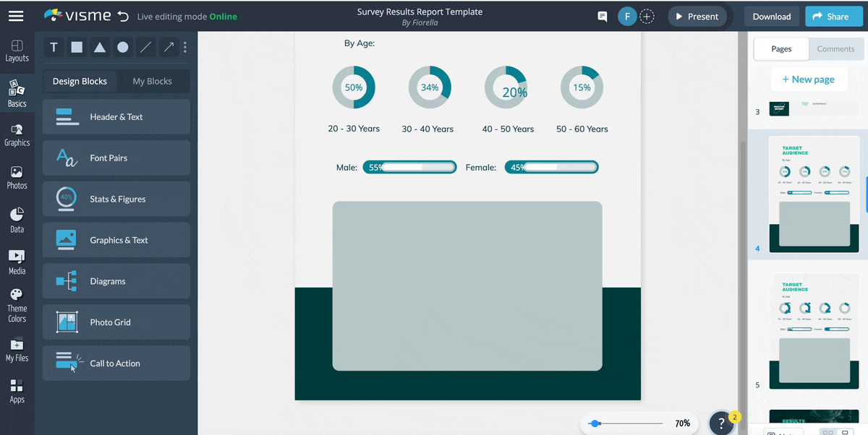868x435 pixels.
Task: Open the Media panel
Action: 17,261
